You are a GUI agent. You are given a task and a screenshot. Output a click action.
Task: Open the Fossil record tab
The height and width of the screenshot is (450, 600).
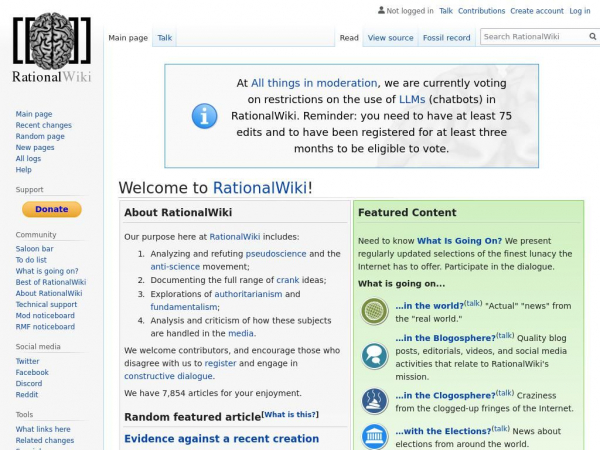447,38
